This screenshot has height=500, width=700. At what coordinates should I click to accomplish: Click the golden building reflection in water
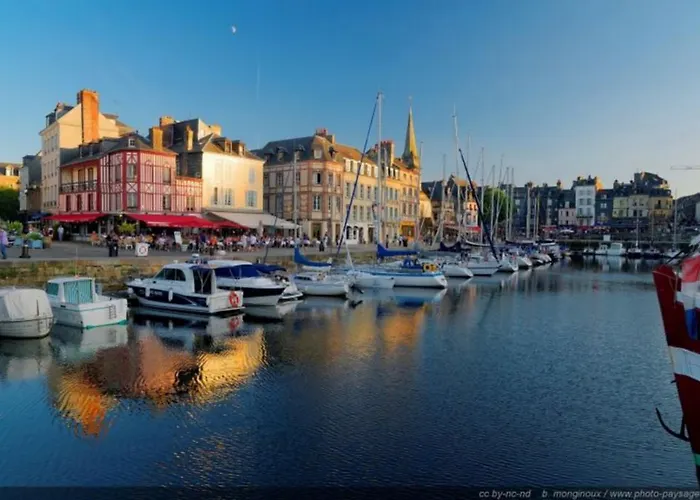pos(160,370)
